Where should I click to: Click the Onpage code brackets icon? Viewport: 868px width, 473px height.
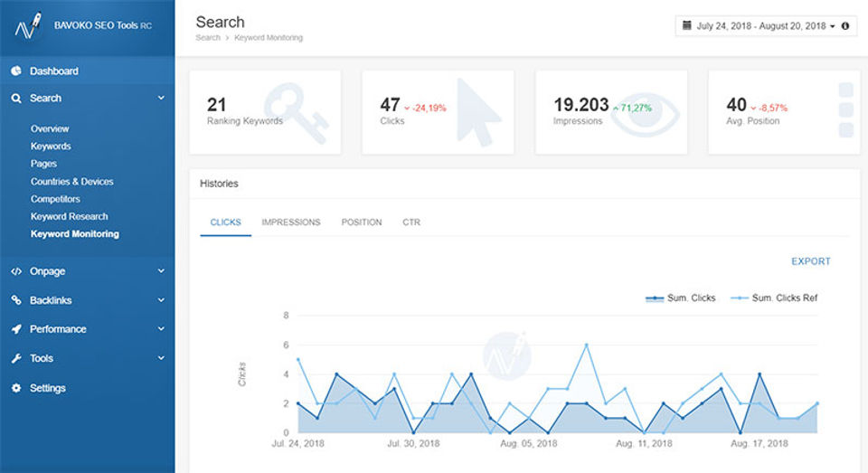pos(16,271)
